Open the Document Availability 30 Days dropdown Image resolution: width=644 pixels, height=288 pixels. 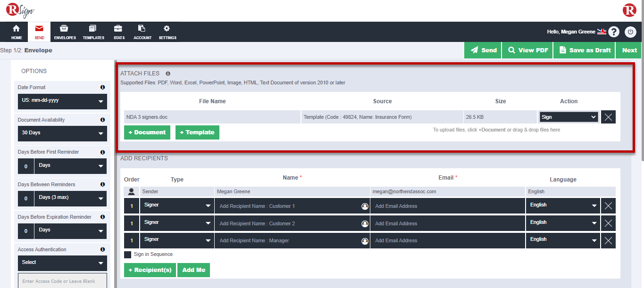pyautogui.click(x=62, y=133)
